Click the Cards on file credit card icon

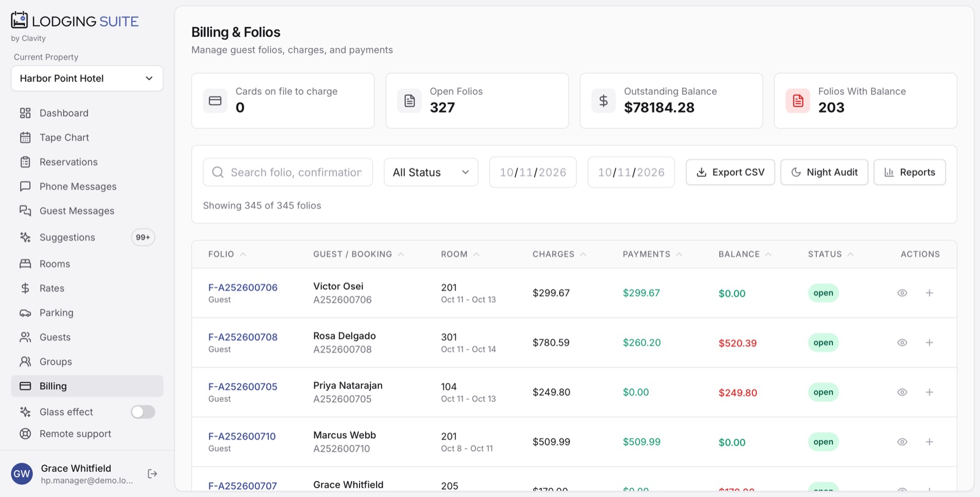(215, 101)
